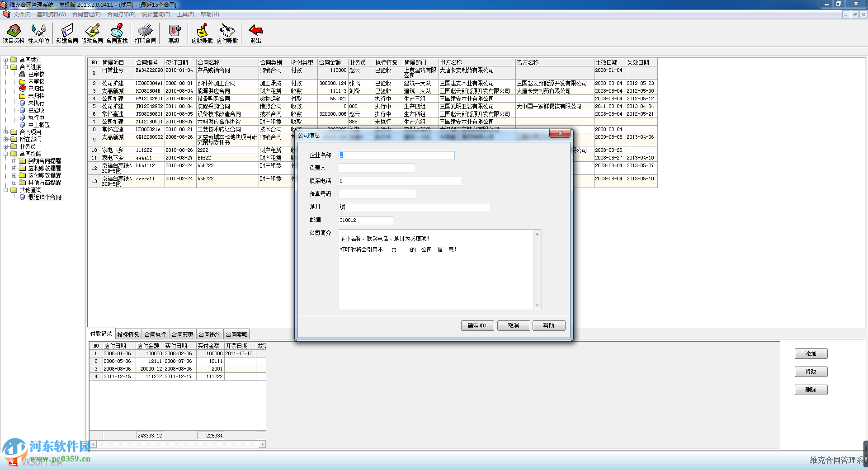This screenshot has height=470, width=868.
Task: Click 帮助 button in the dialog
Action: pos(549,325)
